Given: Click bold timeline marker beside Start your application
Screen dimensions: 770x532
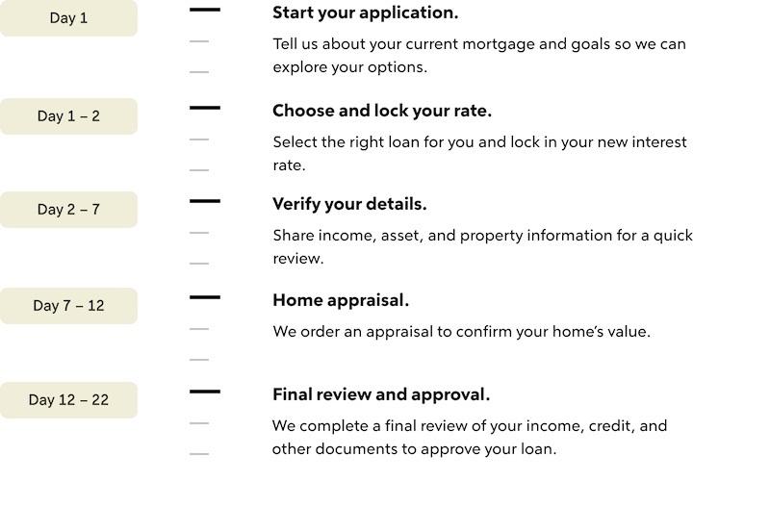Looking at the screenshot, I should click(x=205, y=11).
